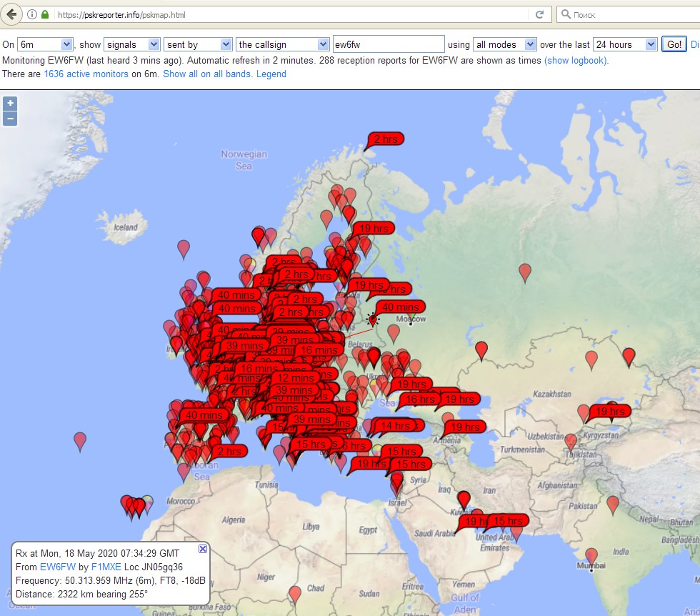The image size is (700, 616).
Task: Open the sent by dropdown
Action: pos(197,44)
